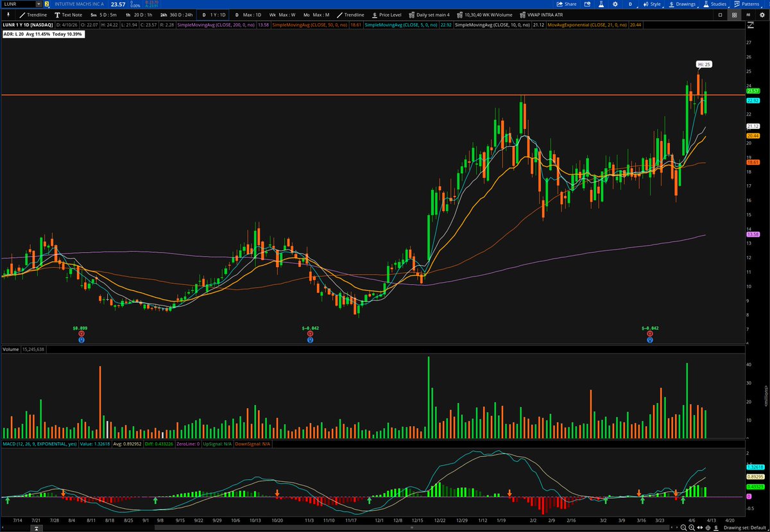The image size is (770, 532).
Task: Click the earnings marker near the $0.099 label
Action: point(81,334)
